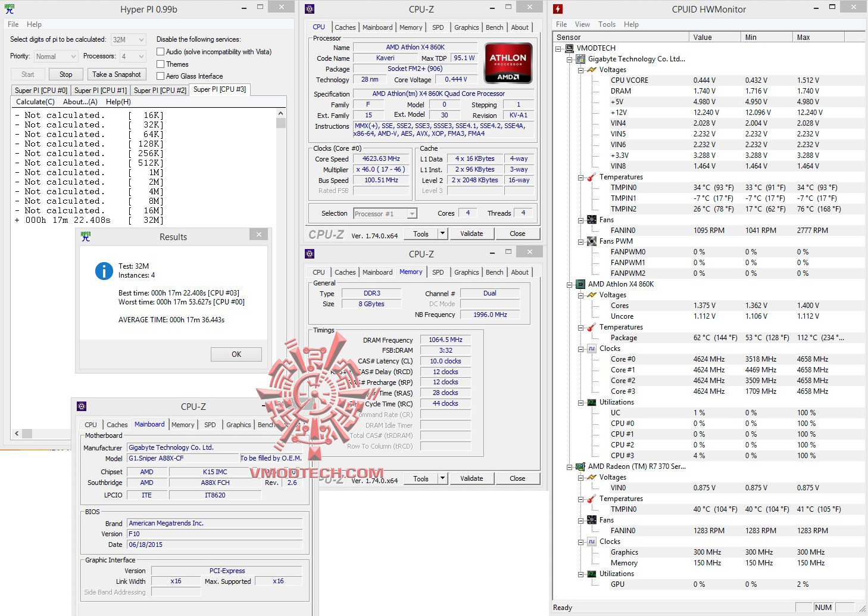Click the title icon of the CPU-Z Memory window
Viewport: 868px width, 616px height.
tap(310, 254)
